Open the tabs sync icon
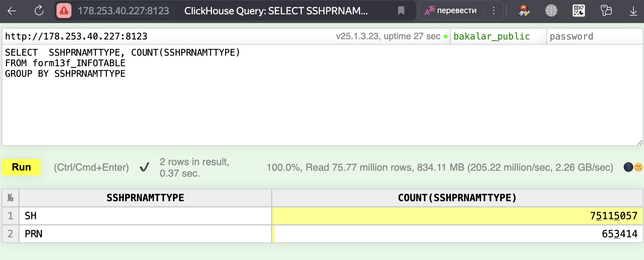Image resolution: width=644 pixels, height=260 pixels. (606, 11)
